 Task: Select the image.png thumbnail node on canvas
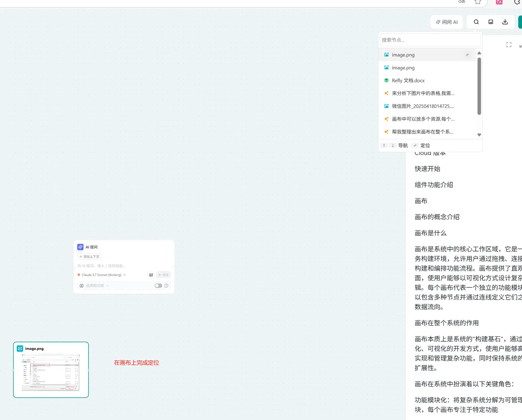51,370
